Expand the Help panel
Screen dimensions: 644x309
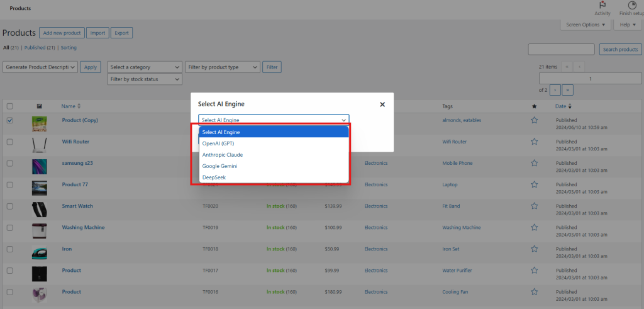(628, 25)
